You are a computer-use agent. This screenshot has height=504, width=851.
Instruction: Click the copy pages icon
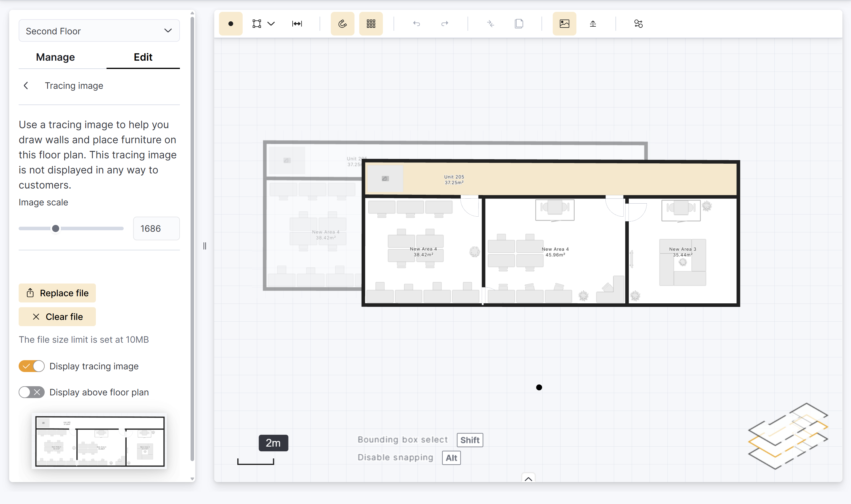(x=519, y=24)
